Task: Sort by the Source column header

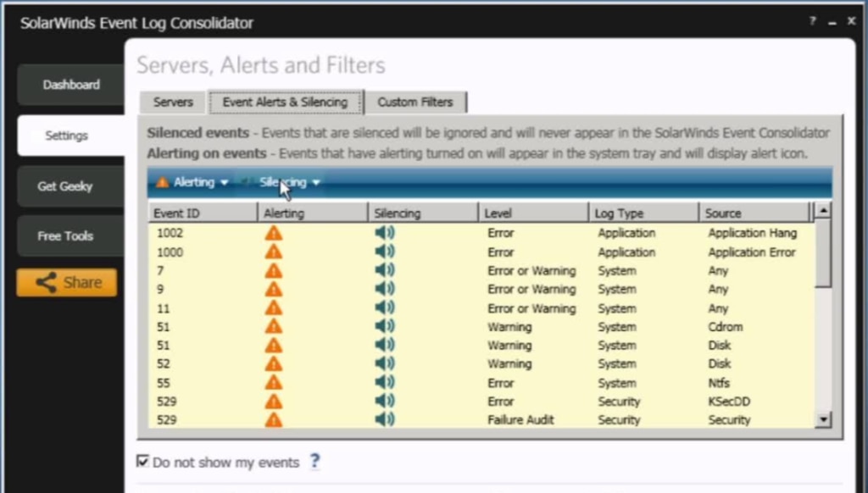Action: 754,213
